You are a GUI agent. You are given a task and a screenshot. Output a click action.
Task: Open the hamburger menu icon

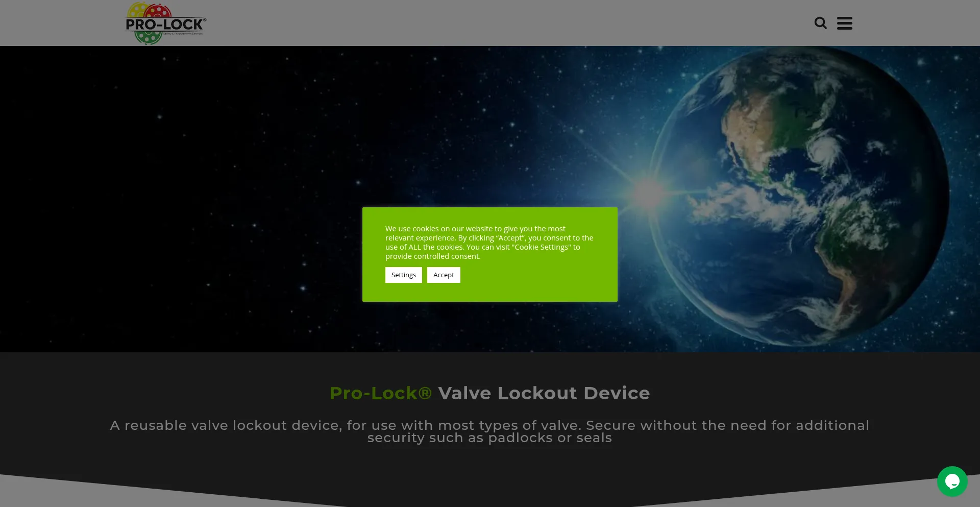pos(845,23)
